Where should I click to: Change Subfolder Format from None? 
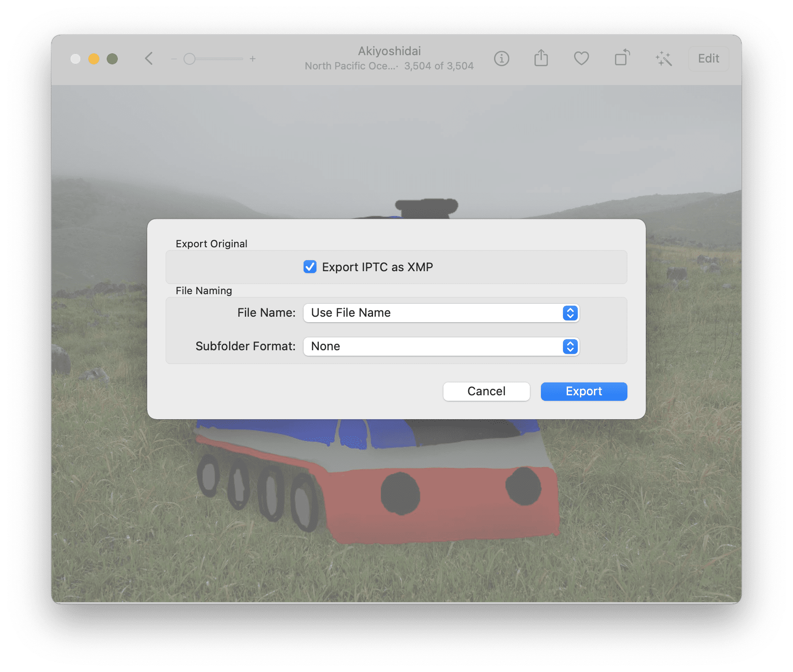click(569, 347)
